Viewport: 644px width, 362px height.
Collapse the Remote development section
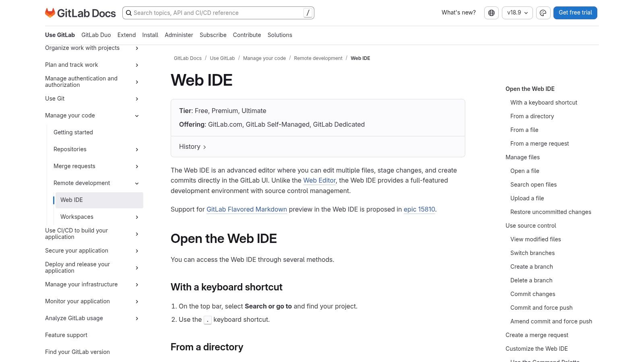(x=137, y=183)
